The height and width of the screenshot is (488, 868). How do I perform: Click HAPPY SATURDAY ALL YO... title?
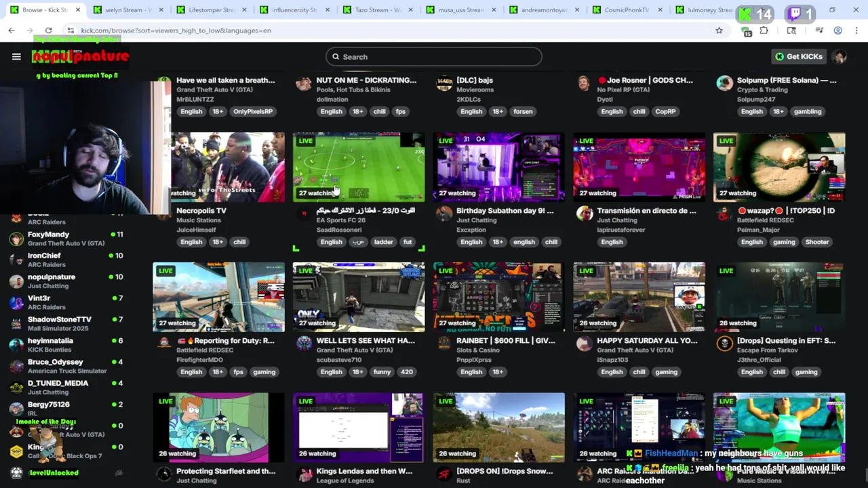click(647, 341)
